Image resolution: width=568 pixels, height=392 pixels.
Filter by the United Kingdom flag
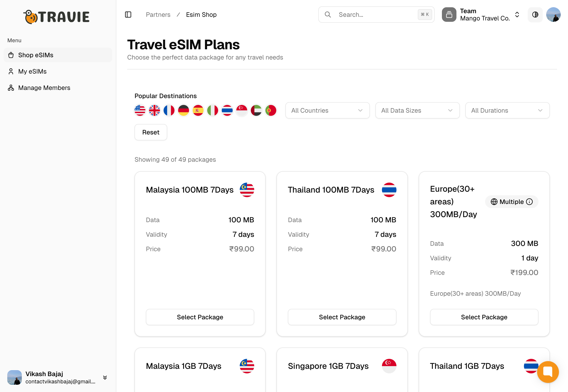pyautogui.click(x=154, y=111)
